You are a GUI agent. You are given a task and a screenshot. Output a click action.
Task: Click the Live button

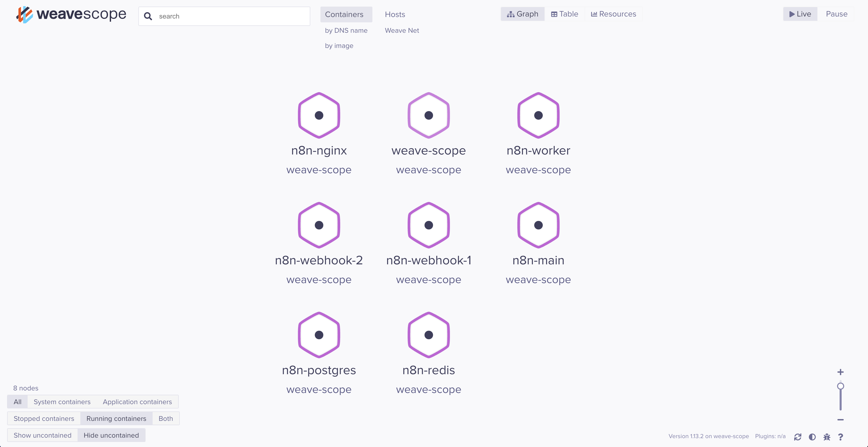[800, 14]
